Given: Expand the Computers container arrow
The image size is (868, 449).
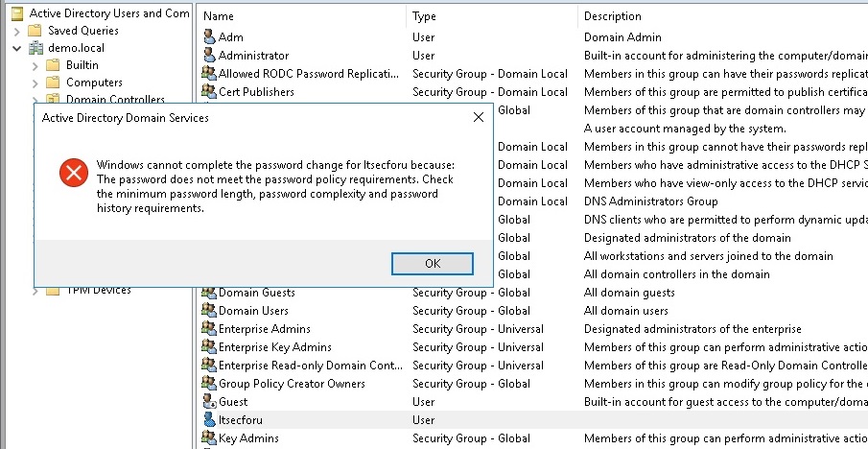Looking at the screenshot, I should point(35,83).
